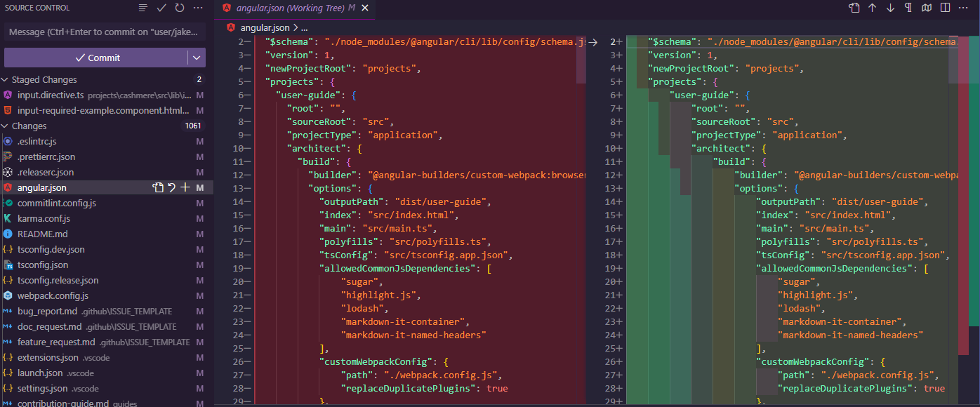Image resolution: width=980 pixels, height=407 pixels.
Task: Go to previous change with up arrow
Action: point(873,8)
